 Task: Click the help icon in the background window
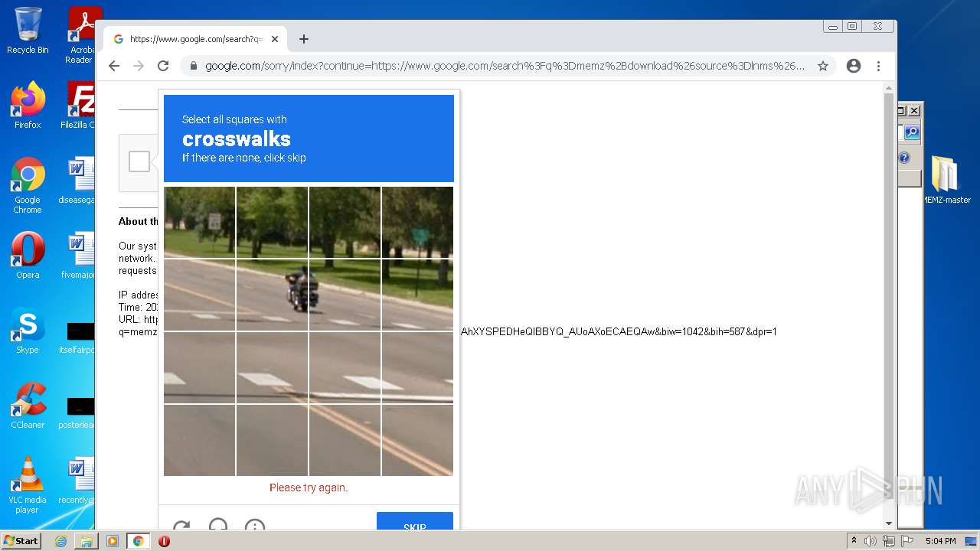tap(904, 158)
